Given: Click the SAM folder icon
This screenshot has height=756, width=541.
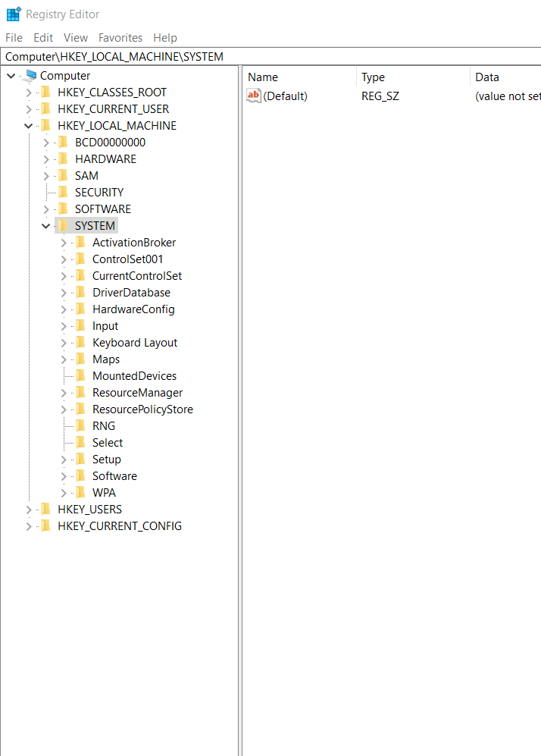Looking at the screenshot, I should [x=63, y=175].
